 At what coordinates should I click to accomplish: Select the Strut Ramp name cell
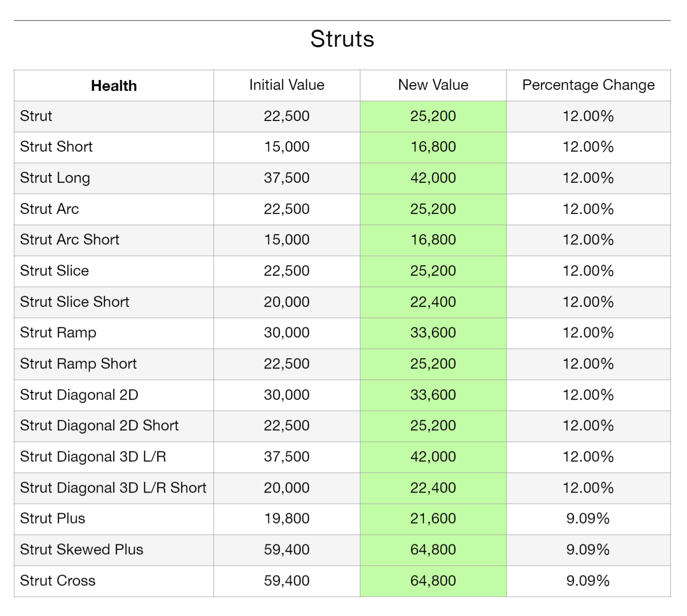tap(58, 333)
